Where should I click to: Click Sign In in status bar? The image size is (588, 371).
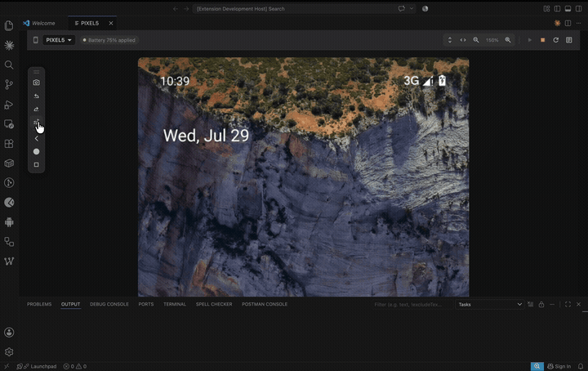tap(559, 366)
